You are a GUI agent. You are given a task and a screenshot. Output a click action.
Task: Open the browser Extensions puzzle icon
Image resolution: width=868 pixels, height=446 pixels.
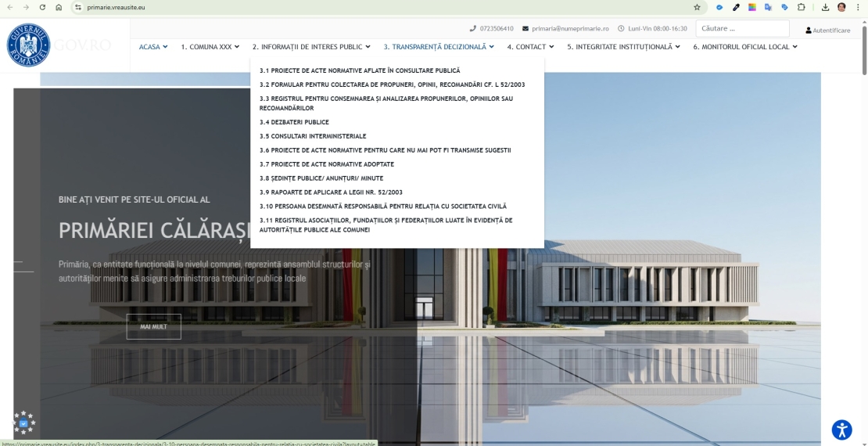click(x=802, y=7)
